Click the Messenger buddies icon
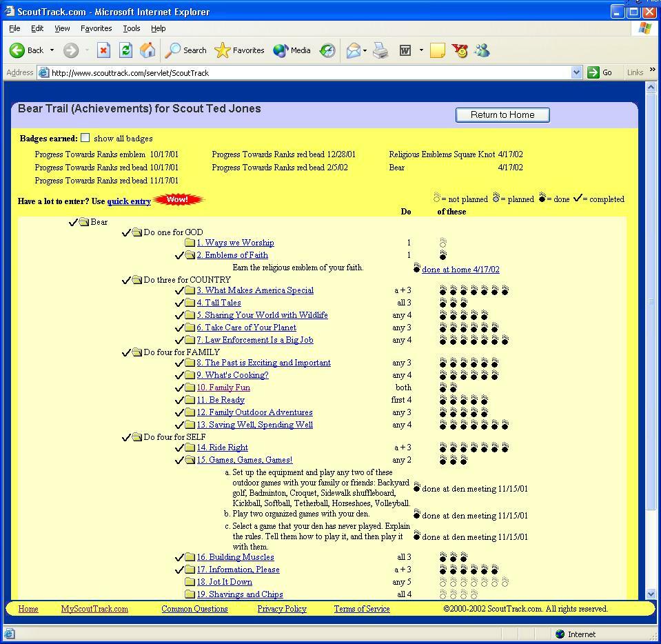 pos(482,50)
